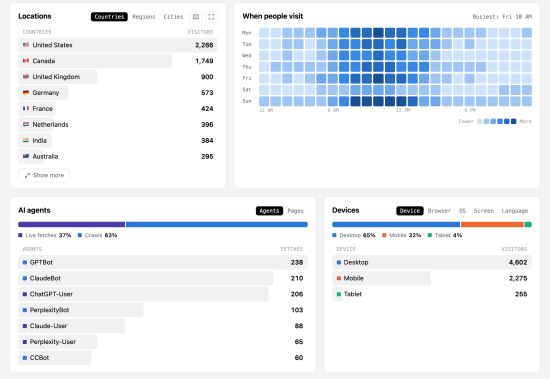This screenshot has height=379, width=550.
Task: Click the green Tablet bar segment
Action: coord(528,224)
